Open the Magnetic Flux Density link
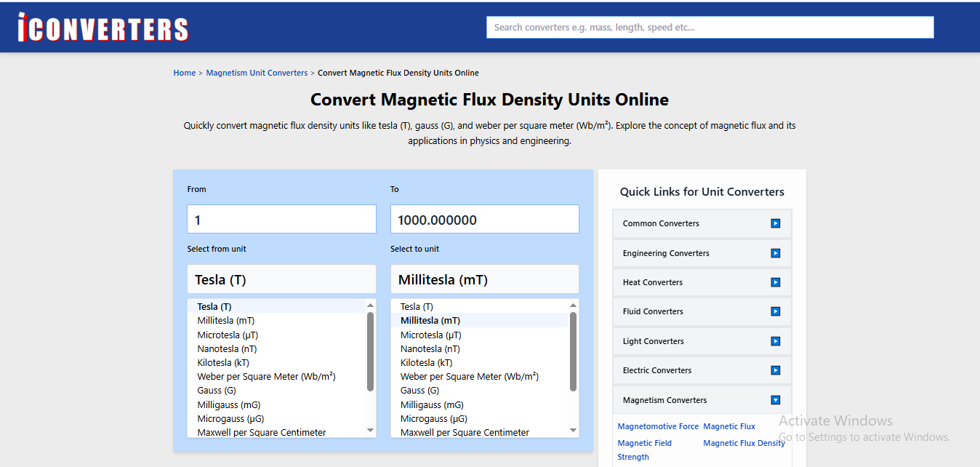The width and height of the screenshot is (980, 467). coord(744,442)
